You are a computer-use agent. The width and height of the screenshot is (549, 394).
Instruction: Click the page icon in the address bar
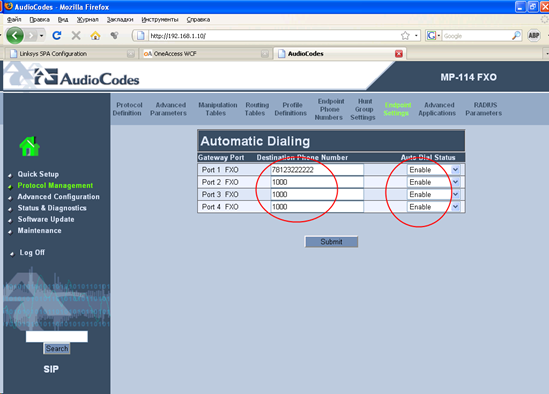pyautogui.click(x=141, y=36)
